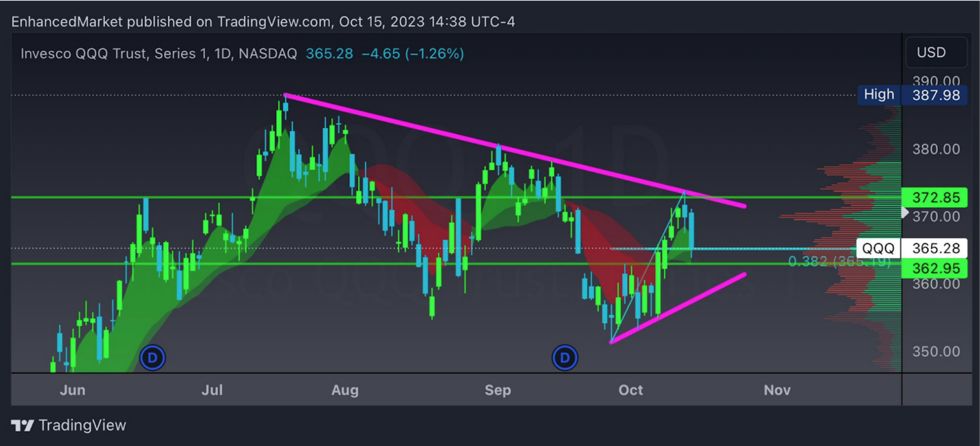The image size is (980, 446).
Task: Click the 0.382 Fibonacci level text
Action: 839,261
